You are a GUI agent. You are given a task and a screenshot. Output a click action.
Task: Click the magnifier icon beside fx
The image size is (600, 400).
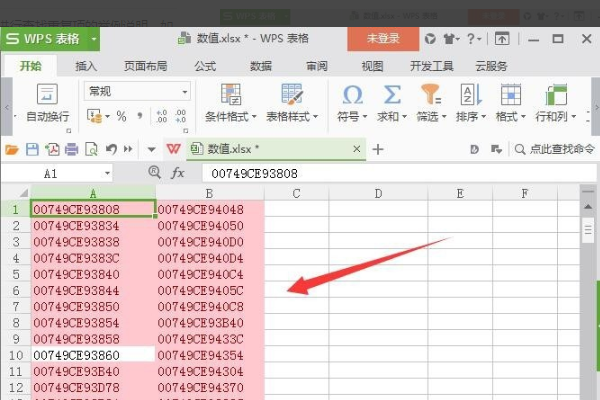154,173
